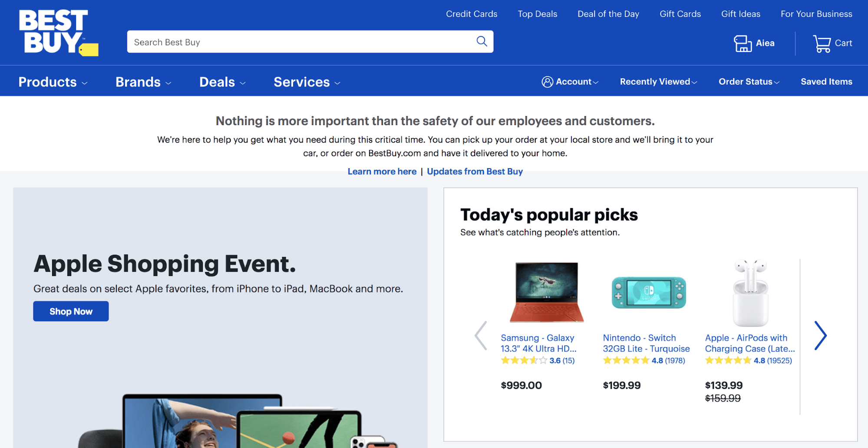This screenshot has height=448, width=868.
Task: Click the $199.99 price
Action: click(x=621, y=385)
